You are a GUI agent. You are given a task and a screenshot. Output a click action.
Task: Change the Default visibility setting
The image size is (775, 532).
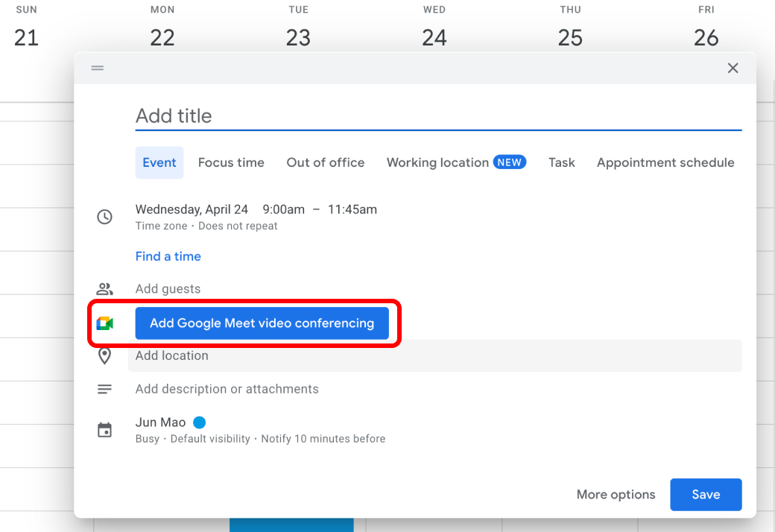210,439
